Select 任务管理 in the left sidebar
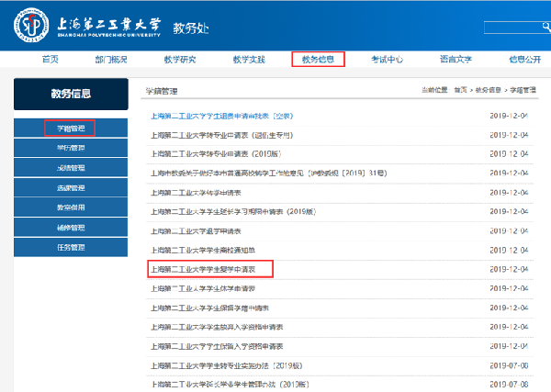Viewport: 551px width, 392px height. tap(71, 247)
